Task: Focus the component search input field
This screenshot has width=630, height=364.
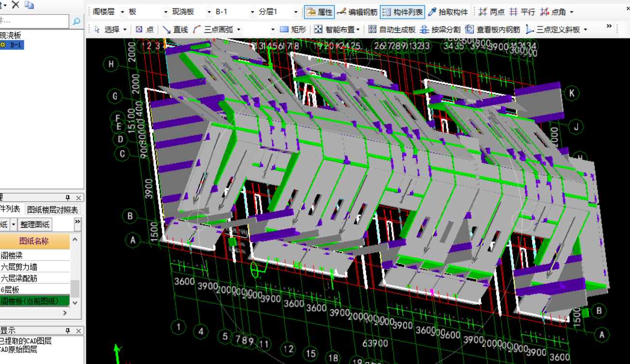Action: pyautogui.click(x=34, y=21)
